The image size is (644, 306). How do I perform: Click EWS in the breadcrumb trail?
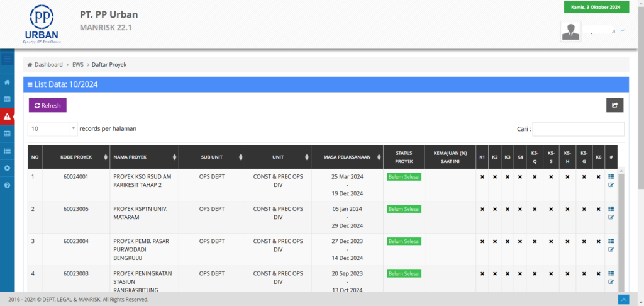(x=78, y=64)
